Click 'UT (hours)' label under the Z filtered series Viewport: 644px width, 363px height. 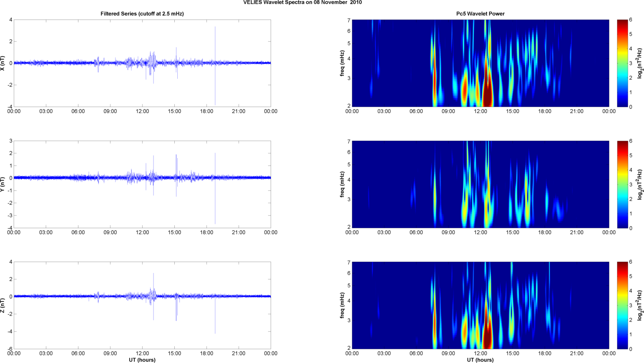pyautogui.click(x=142, y=360)
